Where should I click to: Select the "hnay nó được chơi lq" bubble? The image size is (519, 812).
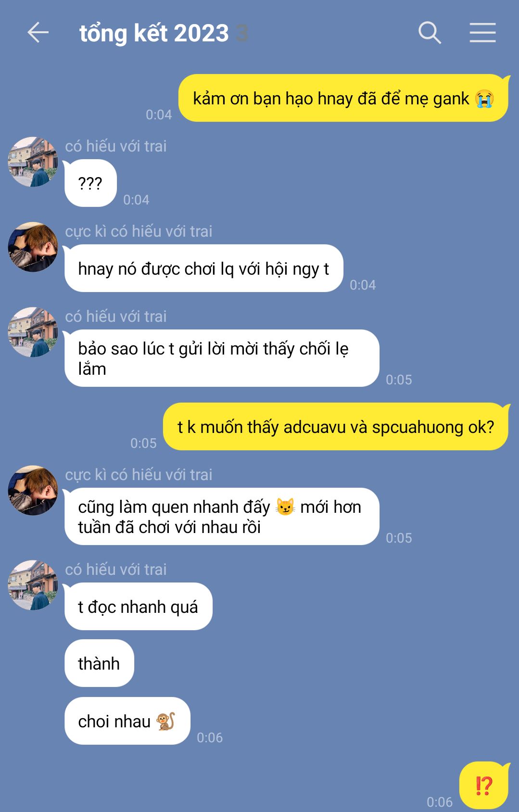click(x=203, y=268)
